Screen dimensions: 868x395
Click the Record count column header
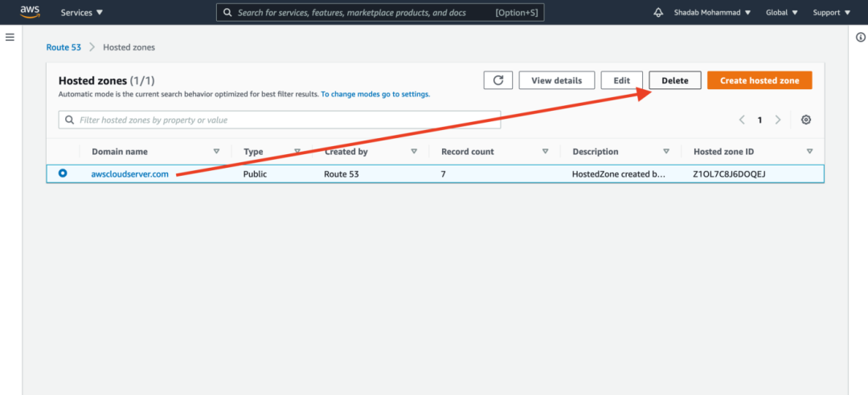pyautogui.click(x=468, y=152)
